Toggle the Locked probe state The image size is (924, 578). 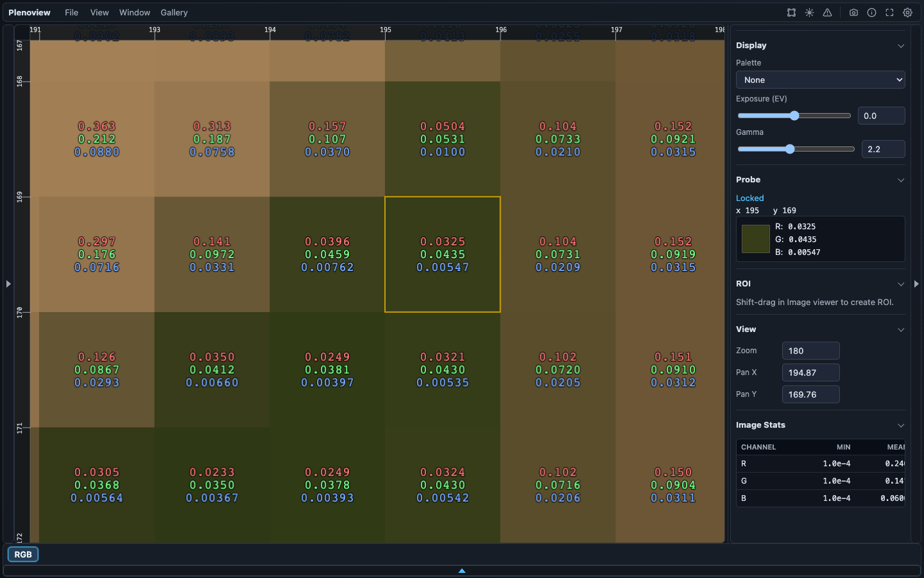pyautogui.click(x=749, y=198)
